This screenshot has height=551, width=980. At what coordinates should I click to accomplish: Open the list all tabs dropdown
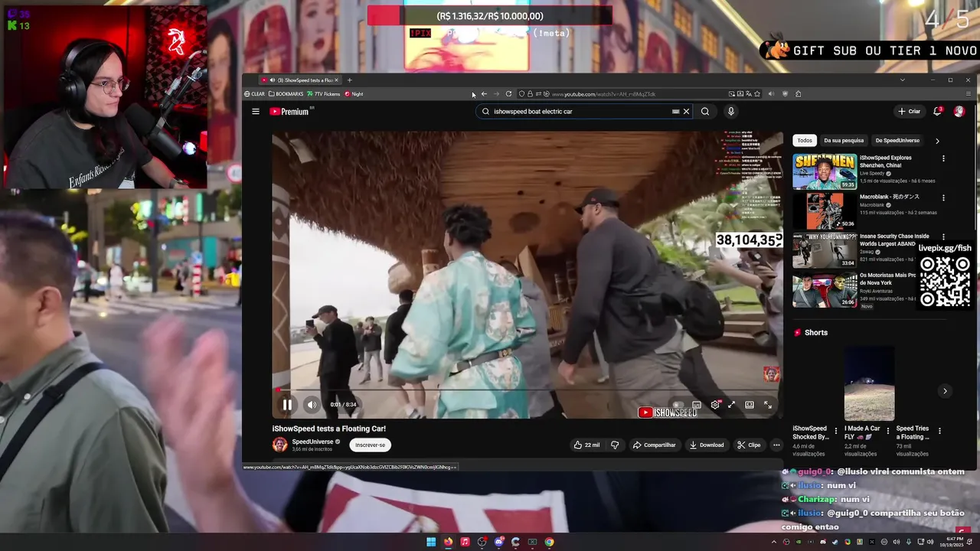pos(902,80)
